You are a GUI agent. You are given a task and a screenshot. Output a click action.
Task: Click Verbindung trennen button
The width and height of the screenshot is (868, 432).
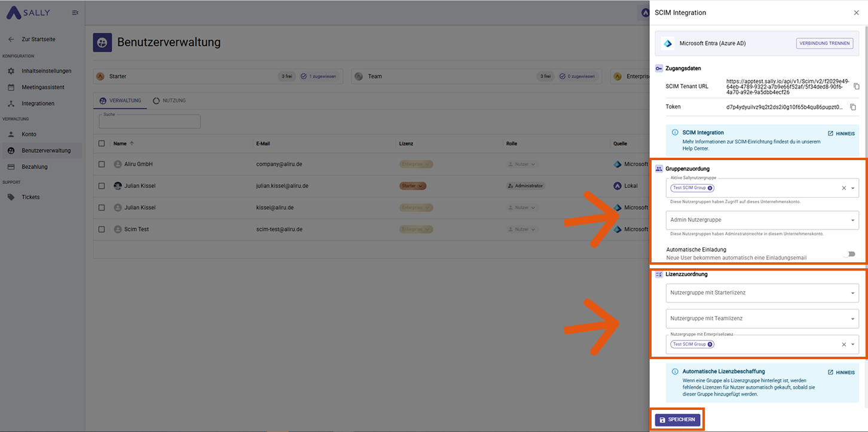(x=824, y=44)
